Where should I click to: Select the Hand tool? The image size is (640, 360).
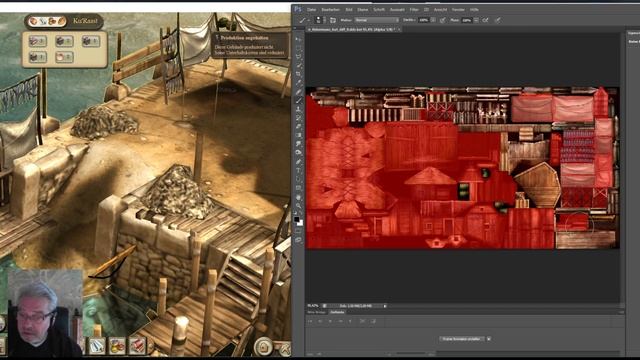click(x=298, y=197)
